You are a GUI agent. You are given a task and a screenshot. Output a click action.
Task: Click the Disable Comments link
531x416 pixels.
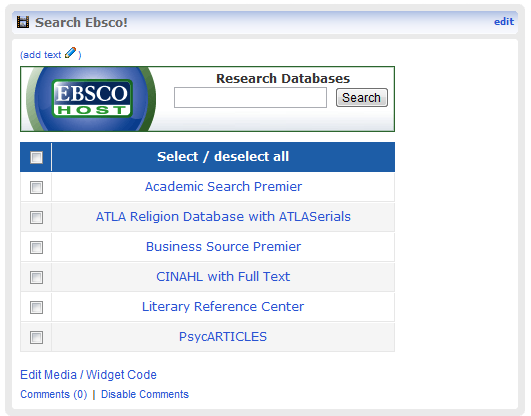145,394
